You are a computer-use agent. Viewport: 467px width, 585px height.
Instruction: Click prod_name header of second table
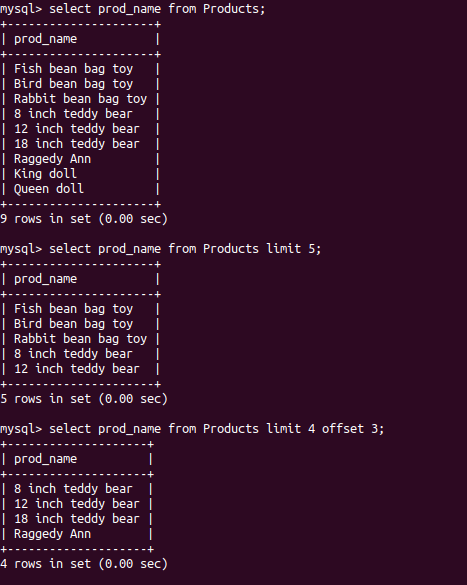(x=46, y=279)
